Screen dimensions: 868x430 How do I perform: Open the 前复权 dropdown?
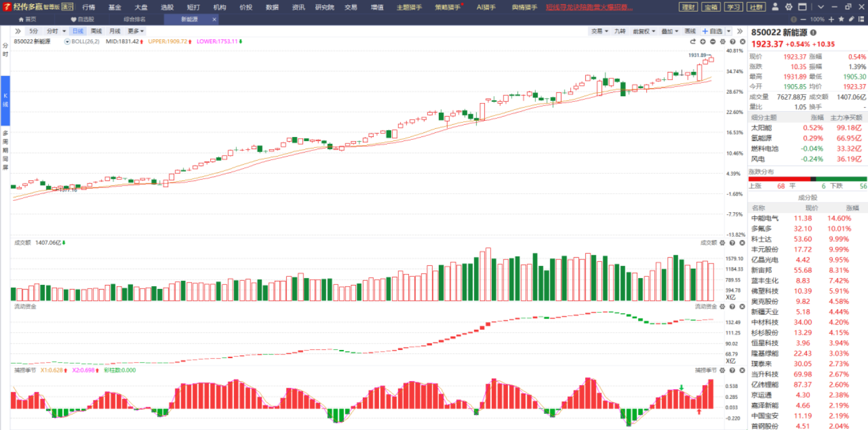tap(642, 31)
